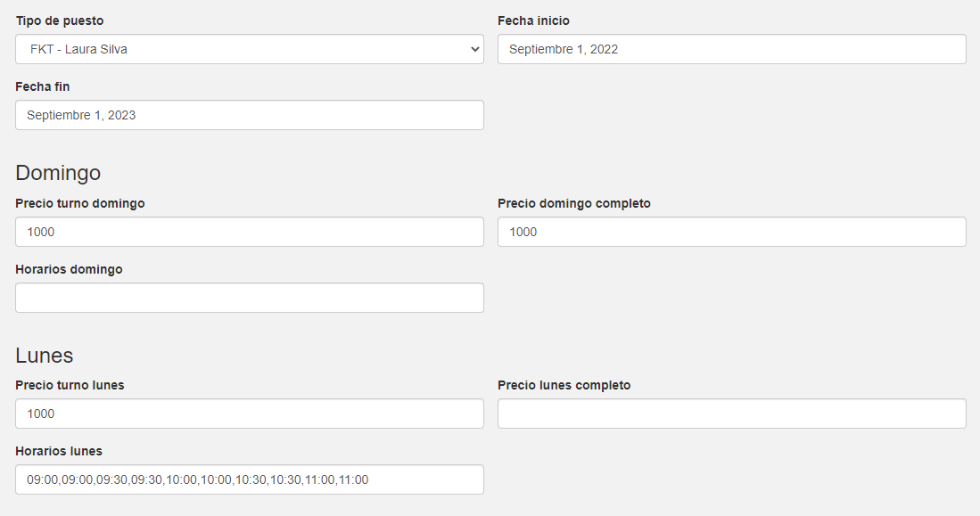Click the empty Precio lunes completo field
This screenshot has width=980, height=516.
tap(731, 414)
